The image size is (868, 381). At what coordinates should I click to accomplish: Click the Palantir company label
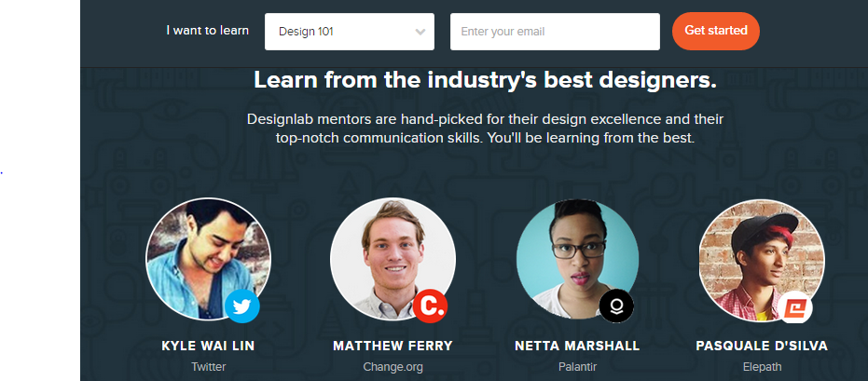[x=577, y=367]
